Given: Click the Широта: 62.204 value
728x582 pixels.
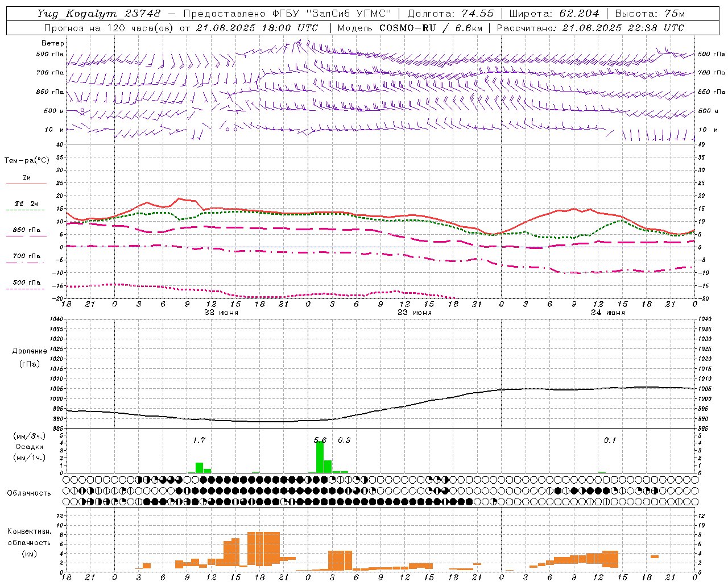Looking at the screenshot, I should click(554, 13).
